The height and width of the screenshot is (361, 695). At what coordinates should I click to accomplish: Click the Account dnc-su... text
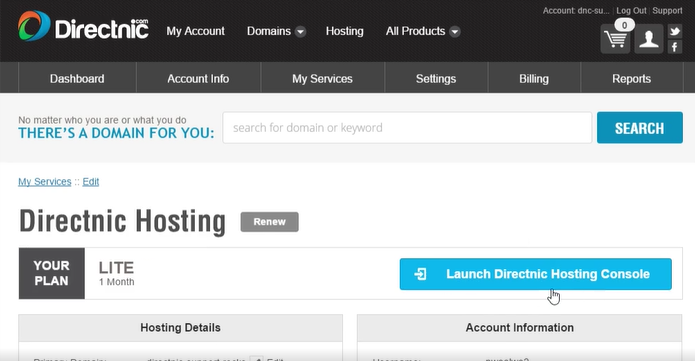576,10
